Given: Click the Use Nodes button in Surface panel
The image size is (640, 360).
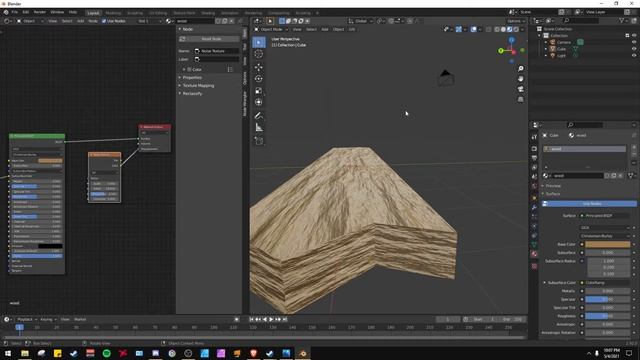Looking at the screenshot, I should 589,203.
